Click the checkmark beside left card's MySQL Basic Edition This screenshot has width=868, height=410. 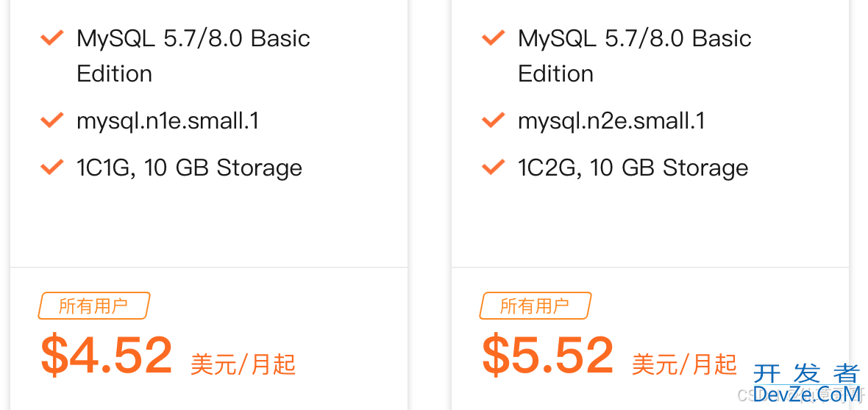click(51, 38)
